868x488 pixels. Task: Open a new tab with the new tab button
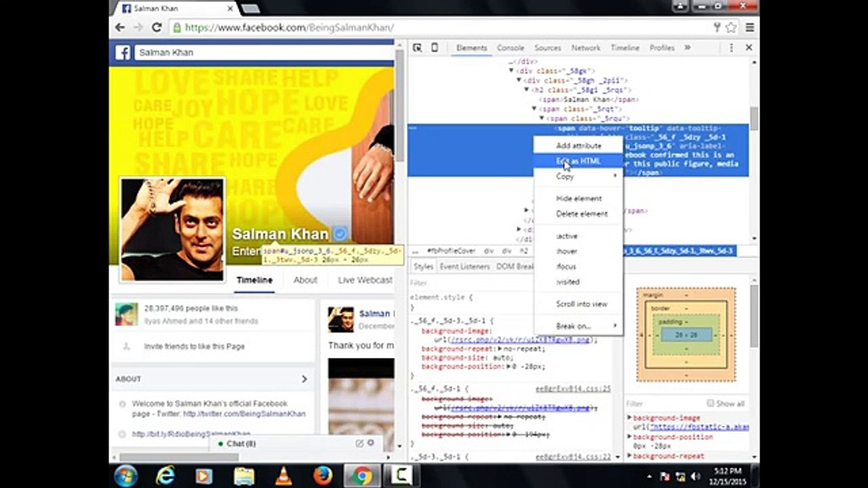(x=250, y=8)
